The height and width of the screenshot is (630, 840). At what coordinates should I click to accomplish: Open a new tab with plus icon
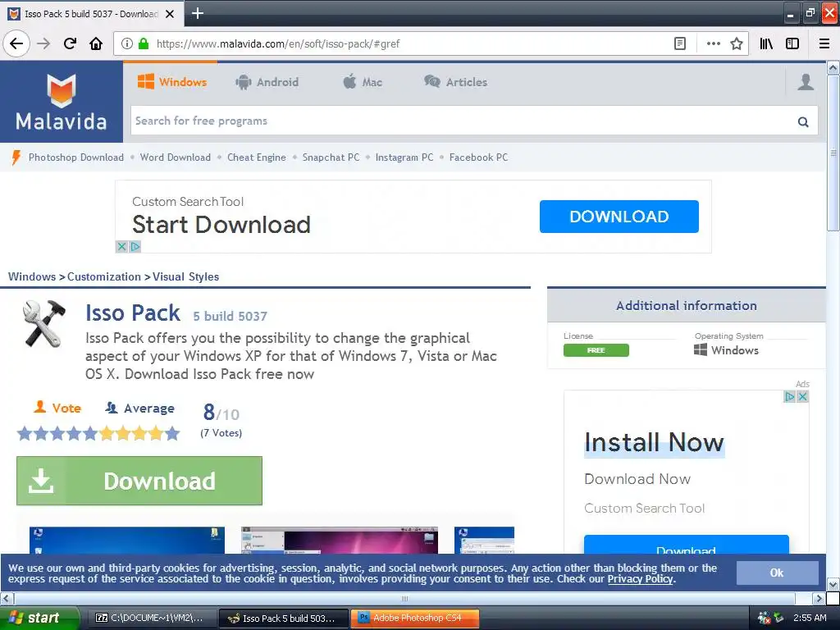[x=198, y=13]
